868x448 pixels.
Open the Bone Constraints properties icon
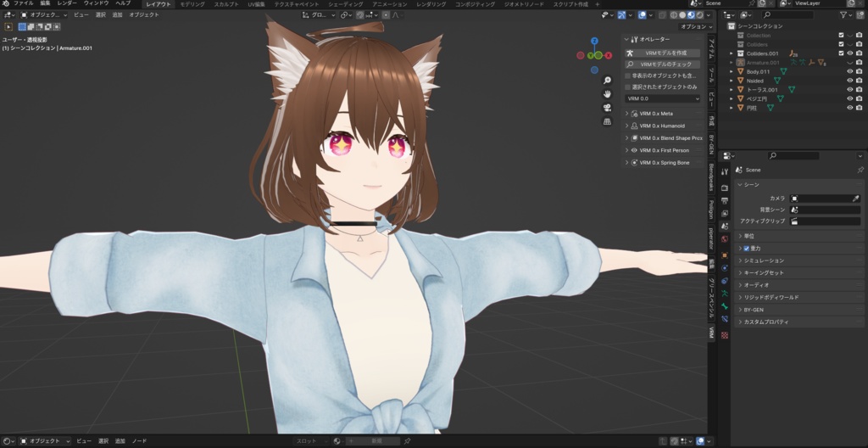(x=725, y=319)
